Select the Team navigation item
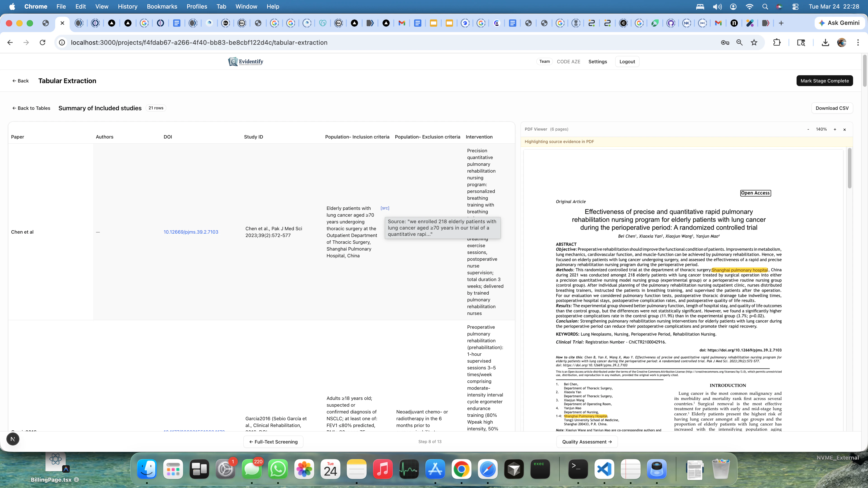This screenshot has width=868, height=488. (545, 61)
